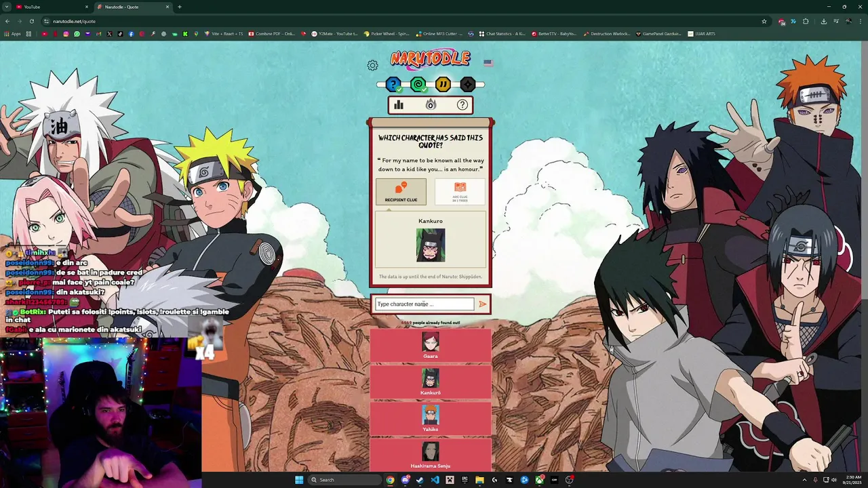868x488 pixels.
Task: Open Xbox app from the taskbar
Action: [539, 480]
